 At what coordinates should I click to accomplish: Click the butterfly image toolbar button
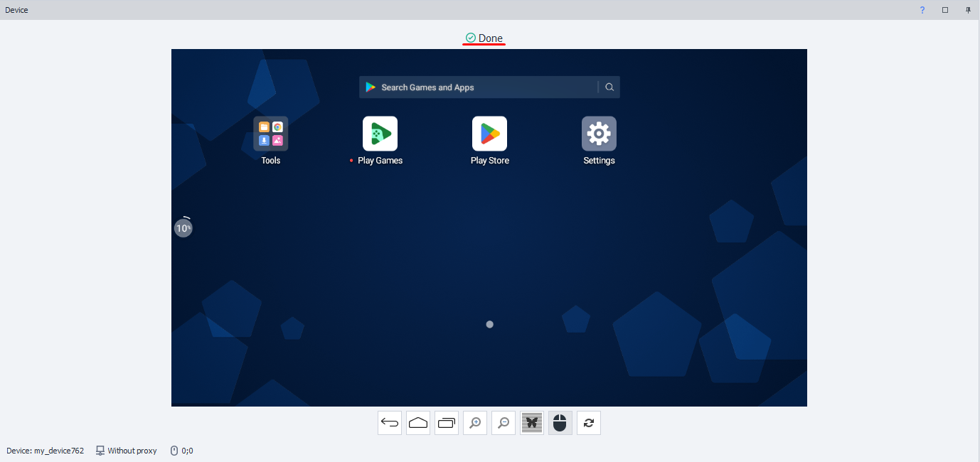click(532, 424)
